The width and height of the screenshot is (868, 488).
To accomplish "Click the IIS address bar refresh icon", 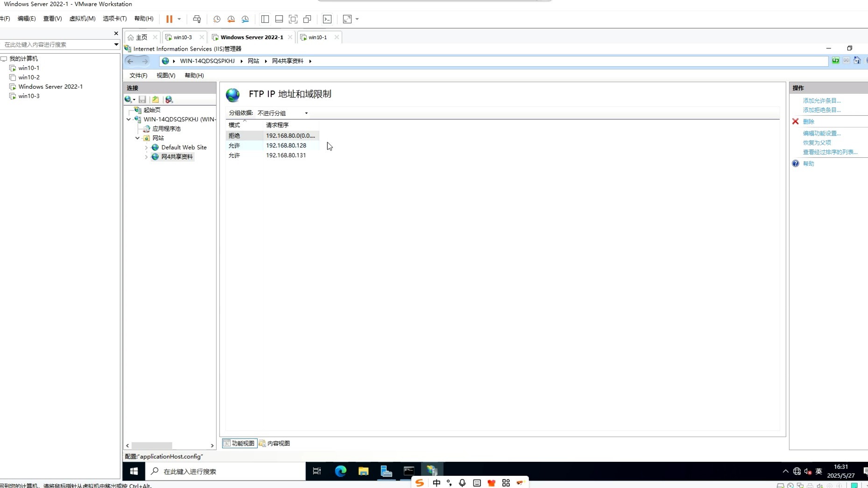I will pyautogui.click(x=835, y=61).
